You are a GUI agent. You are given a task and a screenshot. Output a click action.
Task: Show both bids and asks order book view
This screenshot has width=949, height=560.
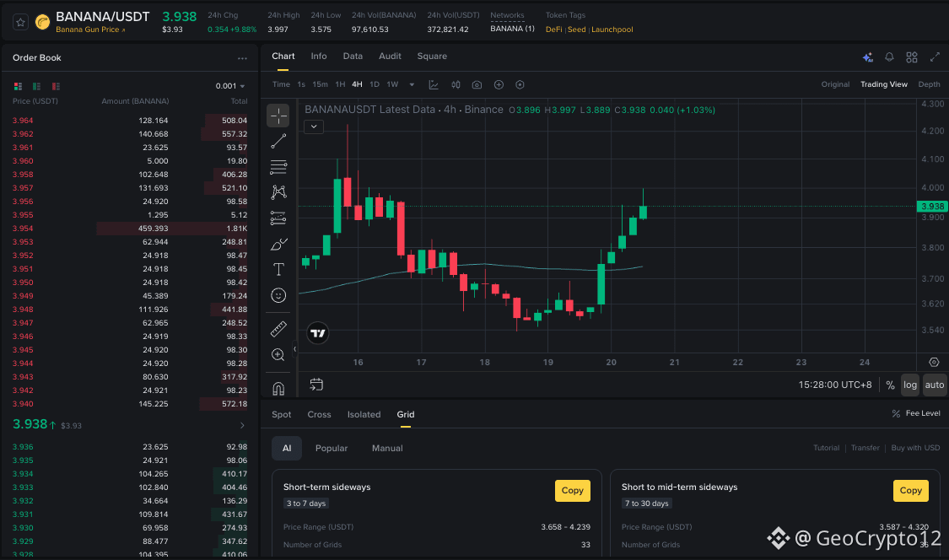pos(19,86)
